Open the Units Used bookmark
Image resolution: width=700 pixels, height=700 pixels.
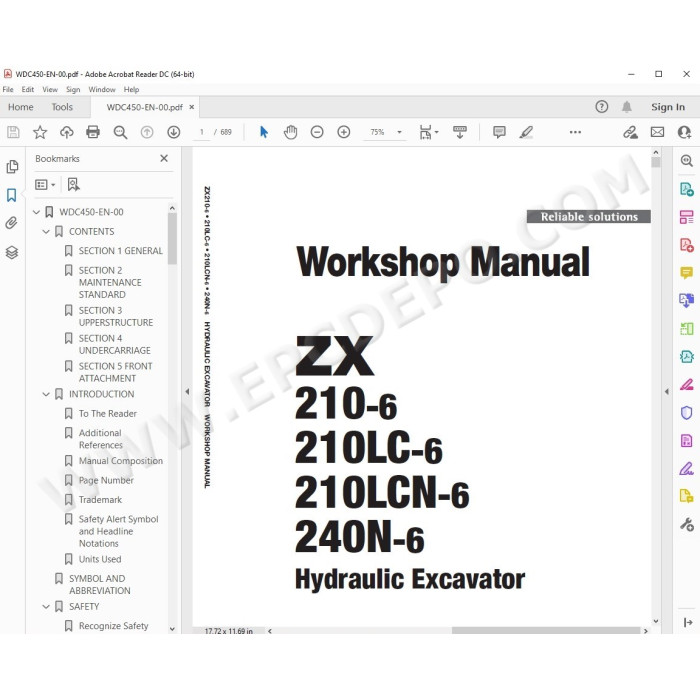tap(100, 559)
